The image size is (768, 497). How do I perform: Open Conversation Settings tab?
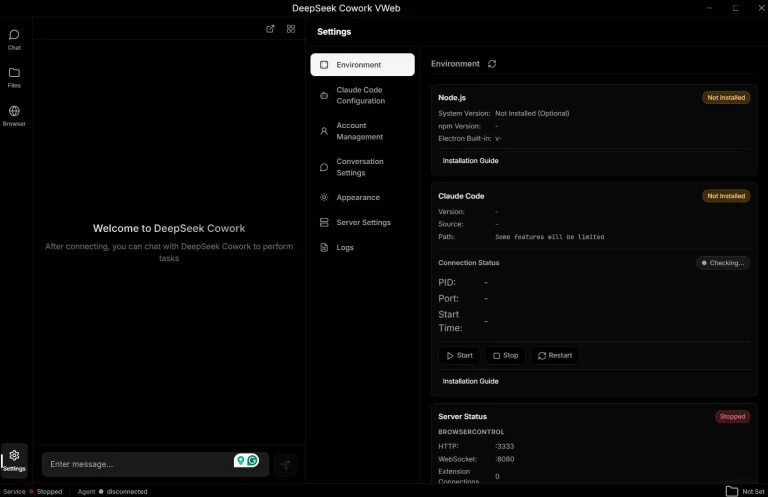click(362, 167)
